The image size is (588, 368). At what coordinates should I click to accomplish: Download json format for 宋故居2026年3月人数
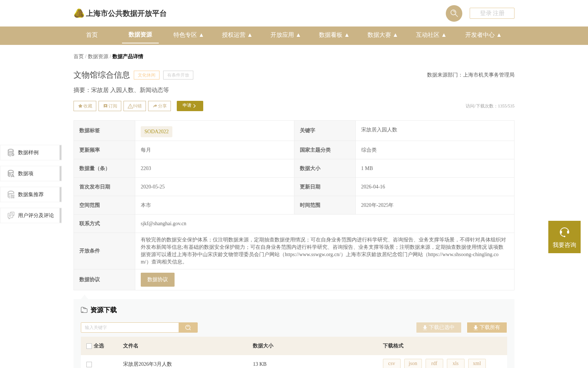coord(413,364)
